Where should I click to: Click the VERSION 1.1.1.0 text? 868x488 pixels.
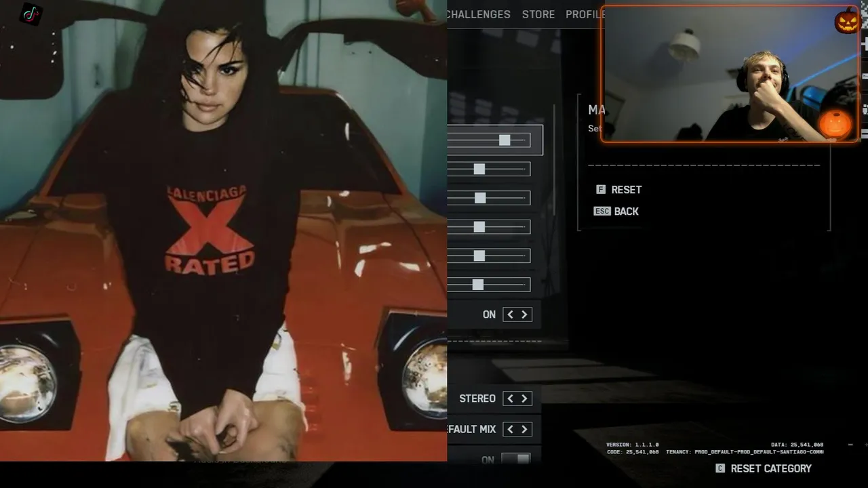(x=633, y=445)
